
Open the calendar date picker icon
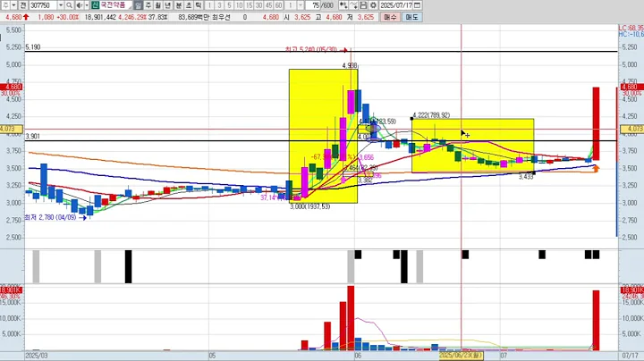click(417, 5)
